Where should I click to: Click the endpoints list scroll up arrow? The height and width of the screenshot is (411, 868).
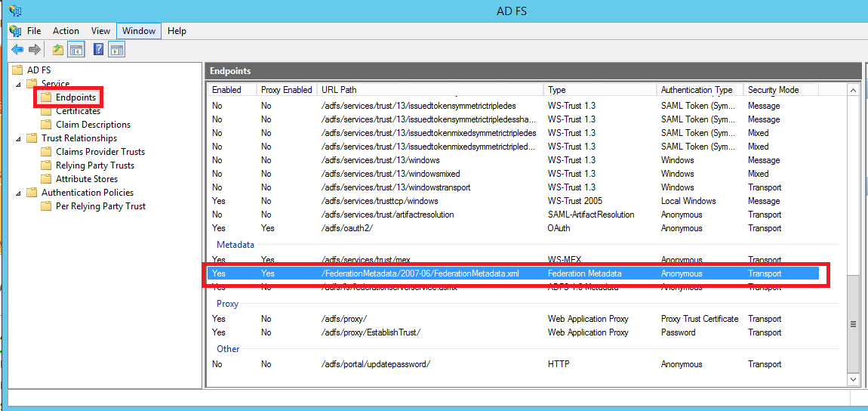tap(853, 91)
